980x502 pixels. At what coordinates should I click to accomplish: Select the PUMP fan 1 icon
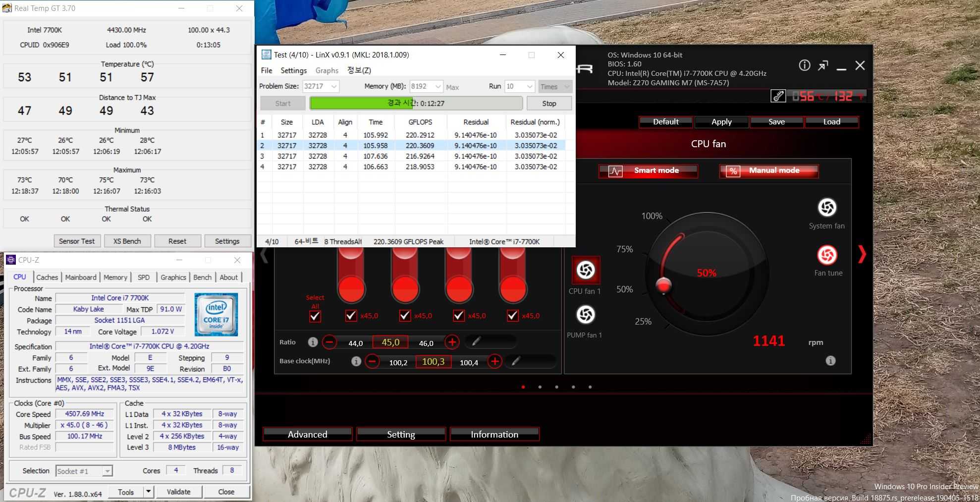point(585,315)
